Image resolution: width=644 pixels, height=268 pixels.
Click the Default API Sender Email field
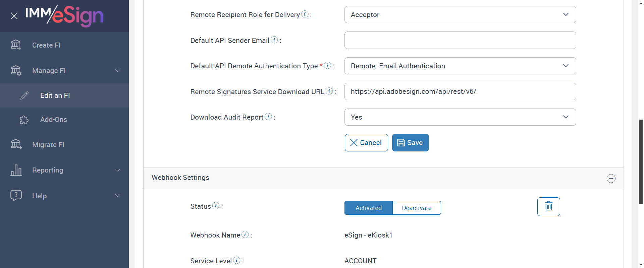(x=460, y=40)
